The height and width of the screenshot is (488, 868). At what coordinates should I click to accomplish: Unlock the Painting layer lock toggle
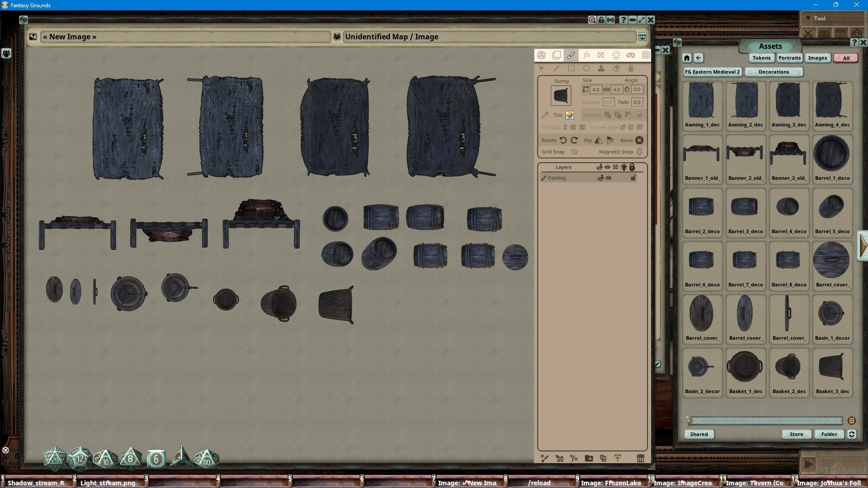pyautogui.click(x=633, y=178)
